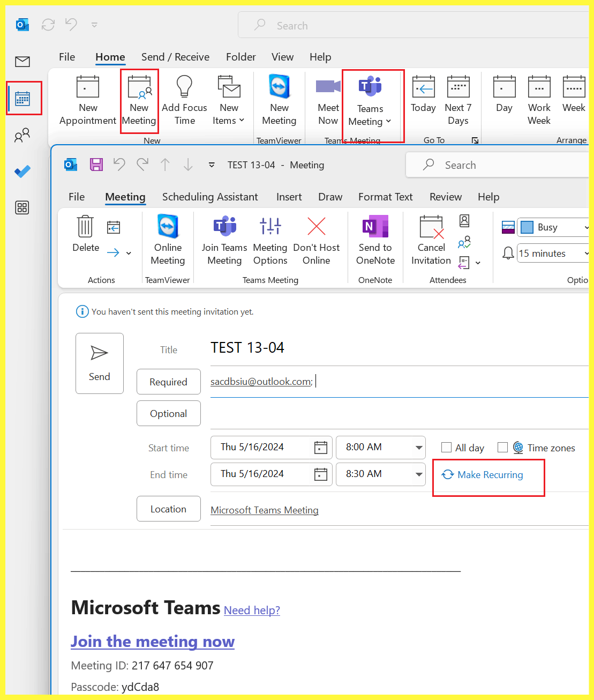The width and height of the screenshot is (594, 700).
Task: Open the Format Text menu in the meeting window
Action: (385, 197)
